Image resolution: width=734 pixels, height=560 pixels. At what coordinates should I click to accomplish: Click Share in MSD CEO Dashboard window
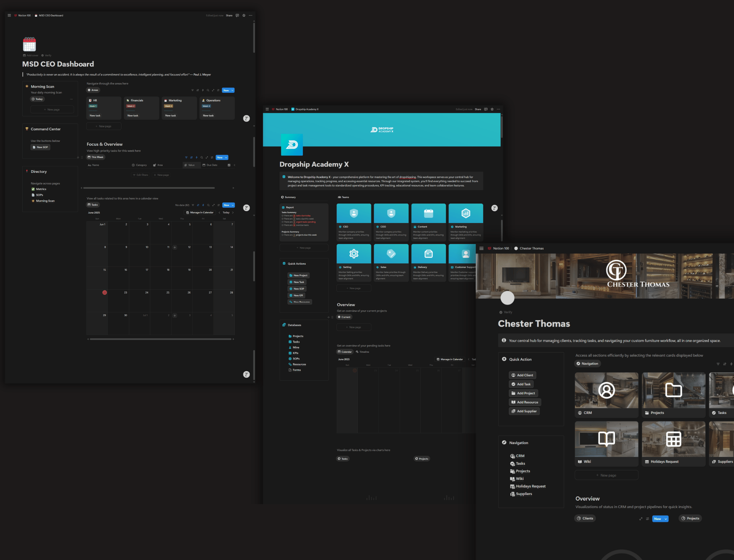click(x=229, y=16)
